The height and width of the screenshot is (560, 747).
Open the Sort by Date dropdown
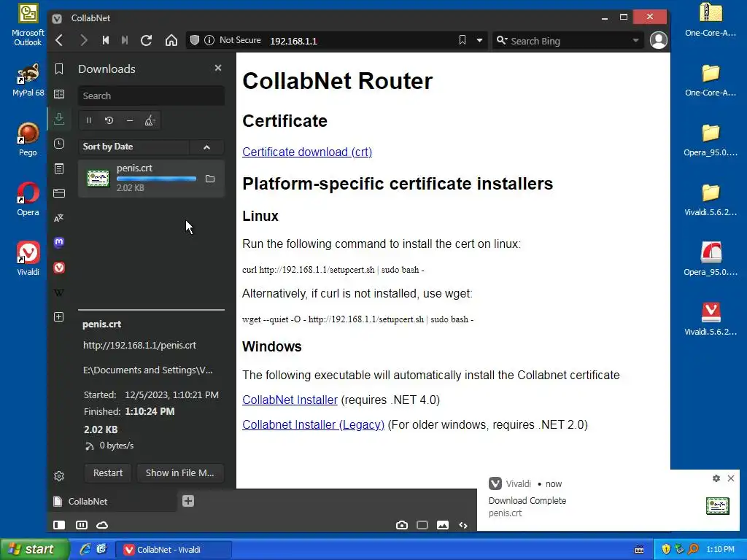(x=133, y=147)
